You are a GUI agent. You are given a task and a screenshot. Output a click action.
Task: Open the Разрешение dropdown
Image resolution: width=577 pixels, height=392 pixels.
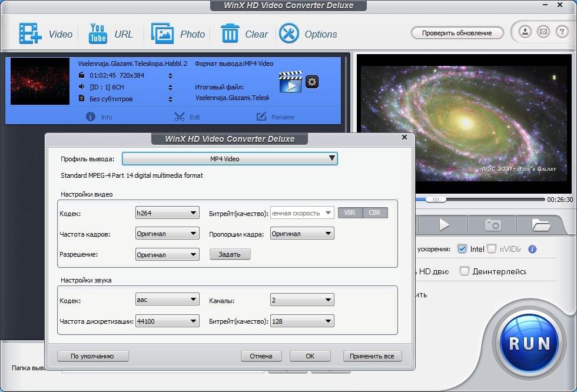167,254
